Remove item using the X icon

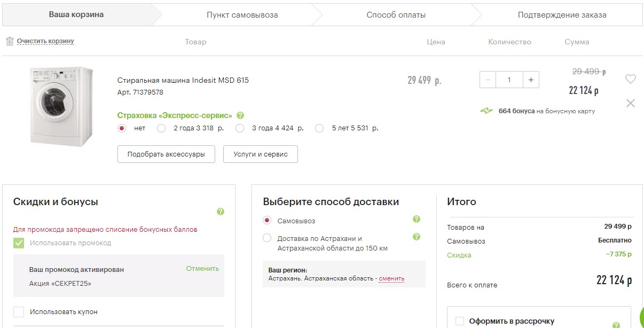point(630,103)
